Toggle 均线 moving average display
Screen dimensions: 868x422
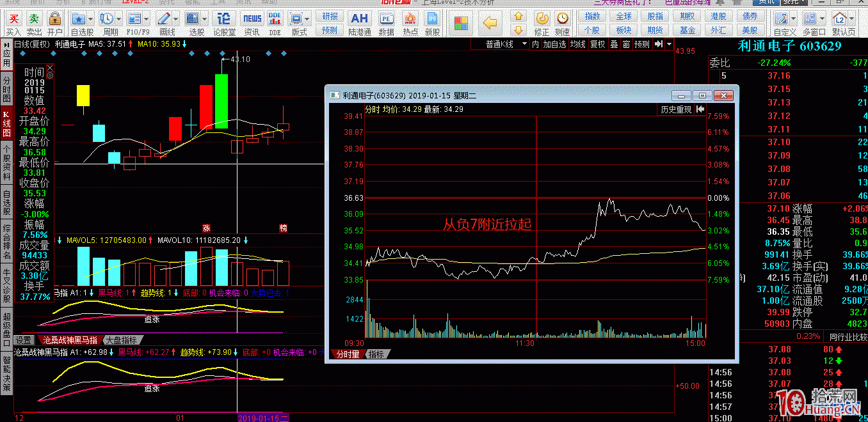point(578,44)
